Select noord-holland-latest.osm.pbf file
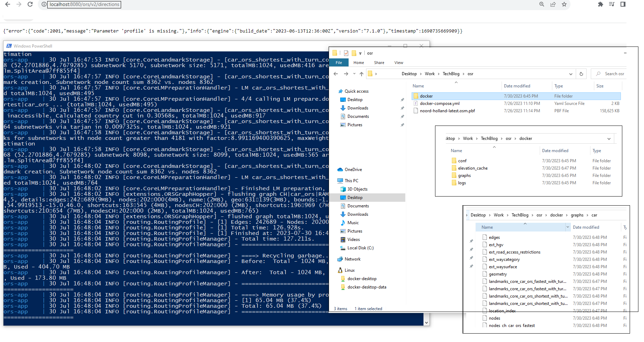Image resolution: width=644 pixels, height=342 pixels. click(447, 111)
